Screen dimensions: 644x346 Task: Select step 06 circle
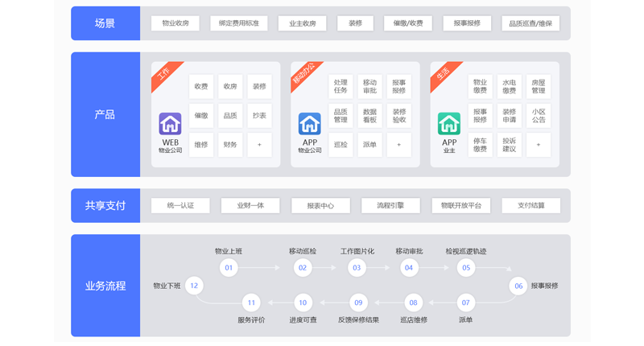(x=518, y=286)
